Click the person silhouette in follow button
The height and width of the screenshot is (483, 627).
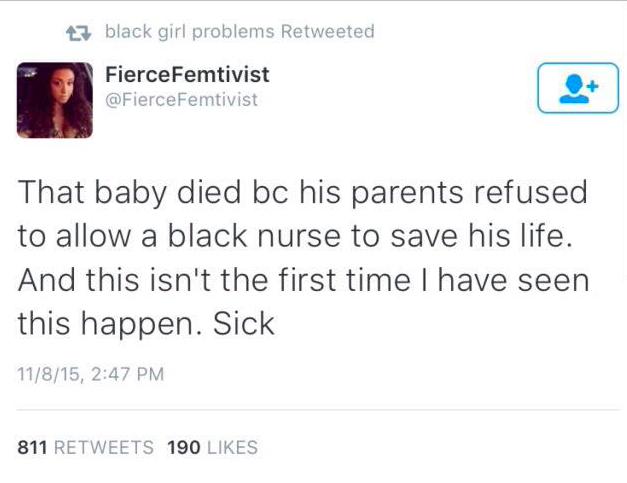pos(571,93)
